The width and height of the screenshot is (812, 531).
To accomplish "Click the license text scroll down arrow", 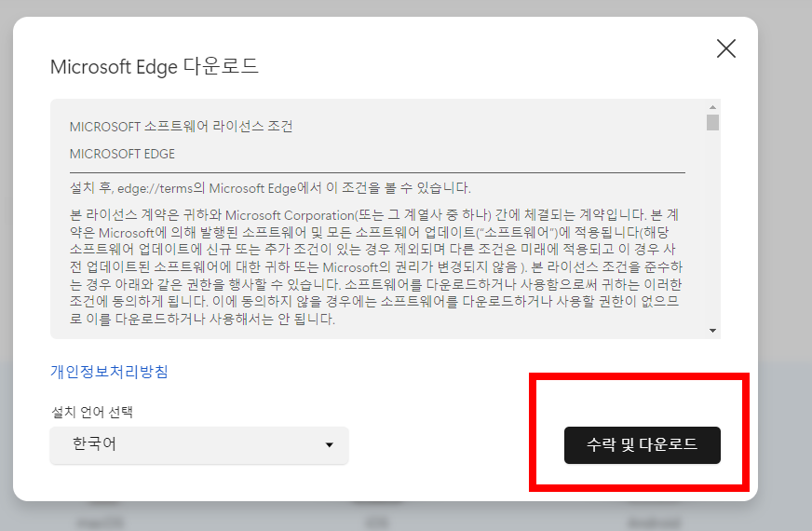I will click(x=712, y=331).
